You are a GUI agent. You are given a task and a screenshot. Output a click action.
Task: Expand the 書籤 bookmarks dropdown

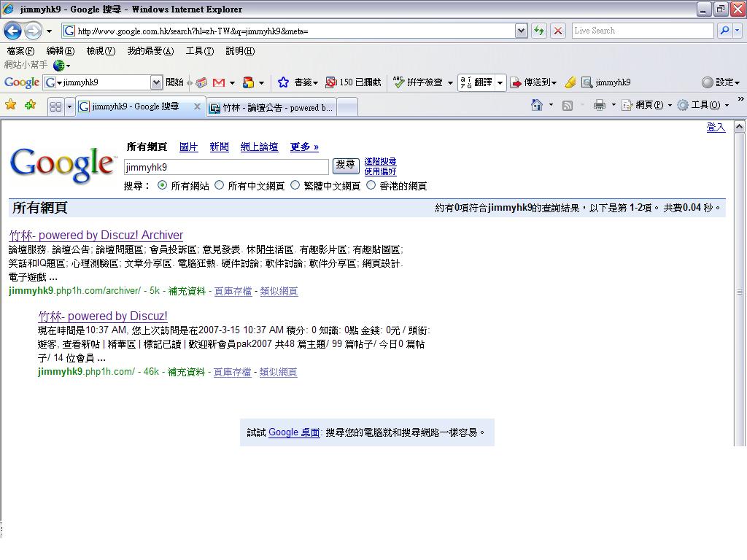coord(315,83)
